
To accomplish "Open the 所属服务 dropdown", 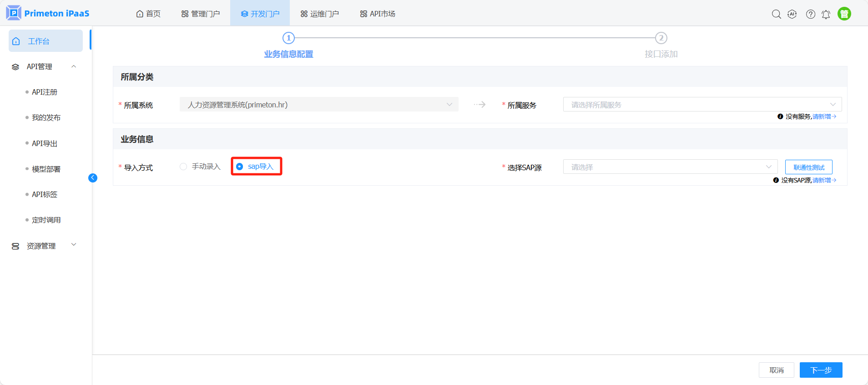I will (x=702, y=105).
